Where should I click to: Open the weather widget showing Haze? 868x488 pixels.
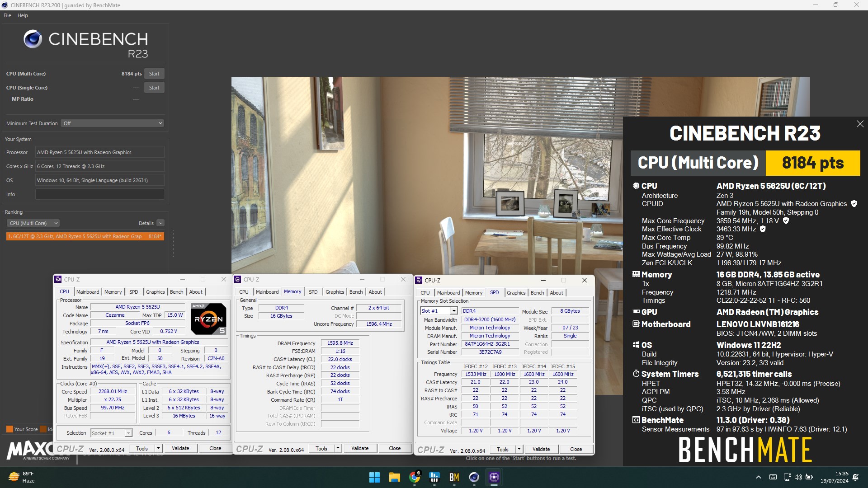click(x=21, y=477)
